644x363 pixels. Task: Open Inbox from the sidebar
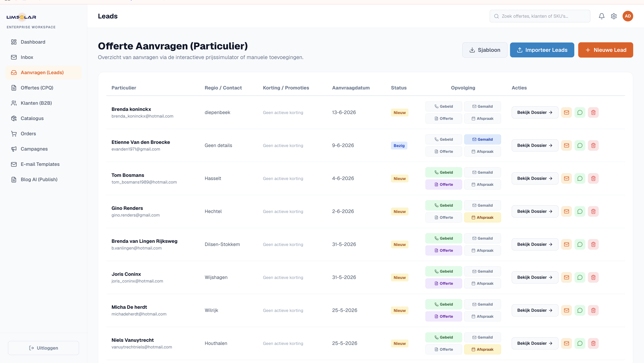click(43, 57)
